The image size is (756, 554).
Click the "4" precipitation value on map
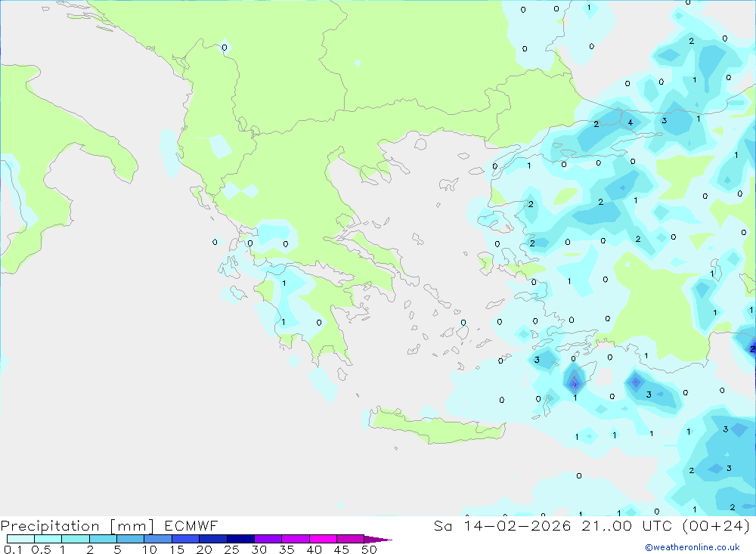(631, 122)
